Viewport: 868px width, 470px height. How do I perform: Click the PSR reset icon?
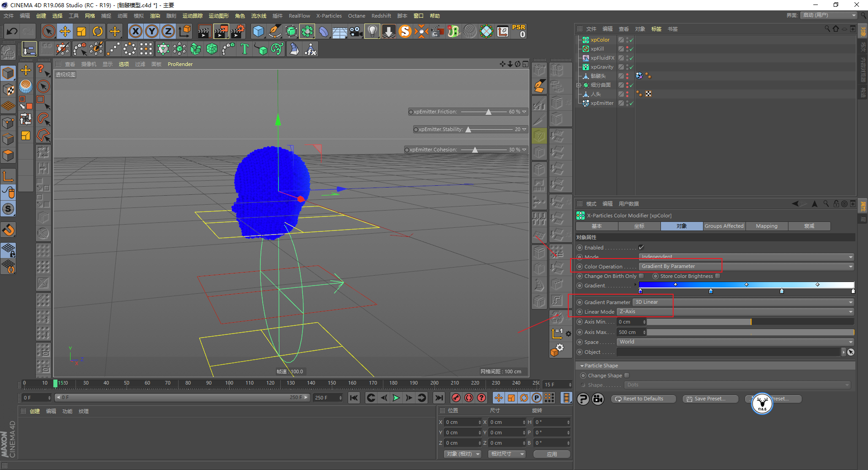pyautogui.click(x=519, y=31)
